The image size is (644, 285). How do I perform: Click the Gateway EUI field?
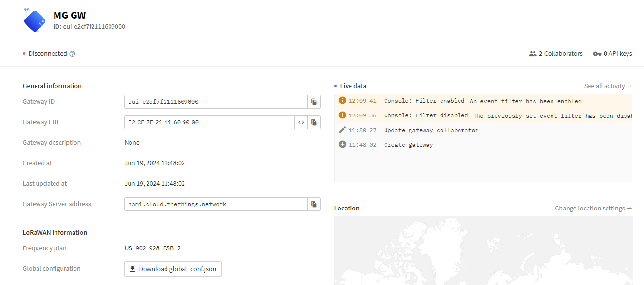[209, 122]
